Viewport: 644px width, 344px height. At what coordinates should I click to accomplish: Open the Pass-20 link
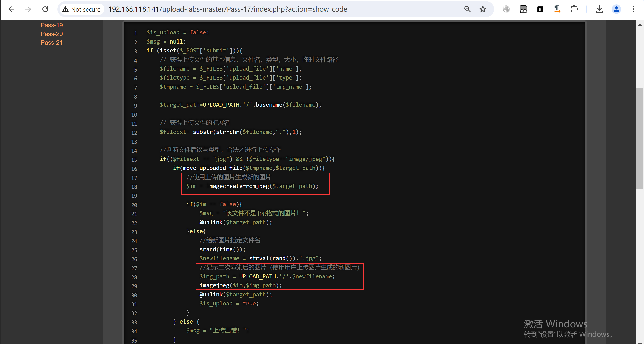pos(52,34)
